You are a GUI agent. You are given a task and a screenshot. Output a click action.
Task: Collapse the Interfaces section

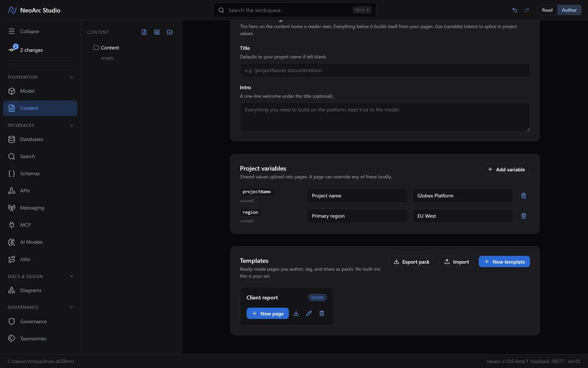(x=72, y=125)
